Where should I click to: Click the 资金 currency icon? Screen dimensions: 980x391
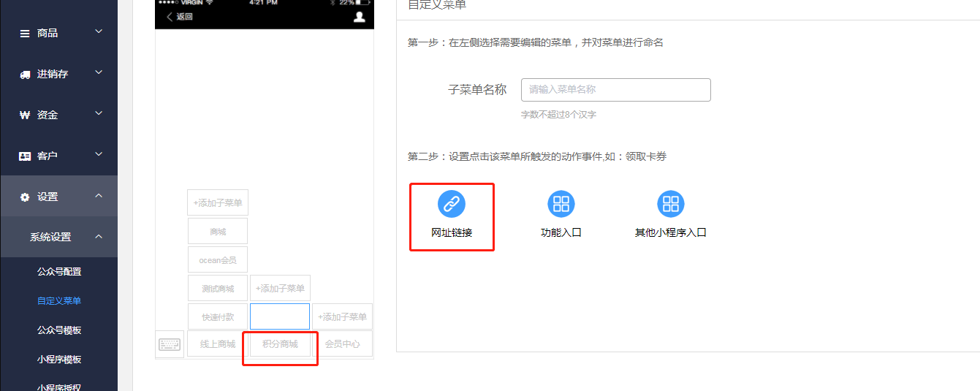coord(25,115)
